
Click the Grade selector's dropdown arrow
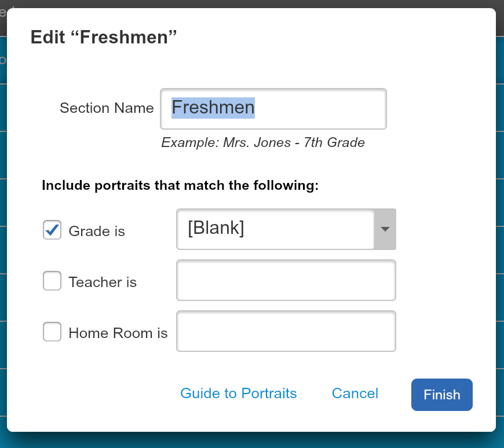385,229
